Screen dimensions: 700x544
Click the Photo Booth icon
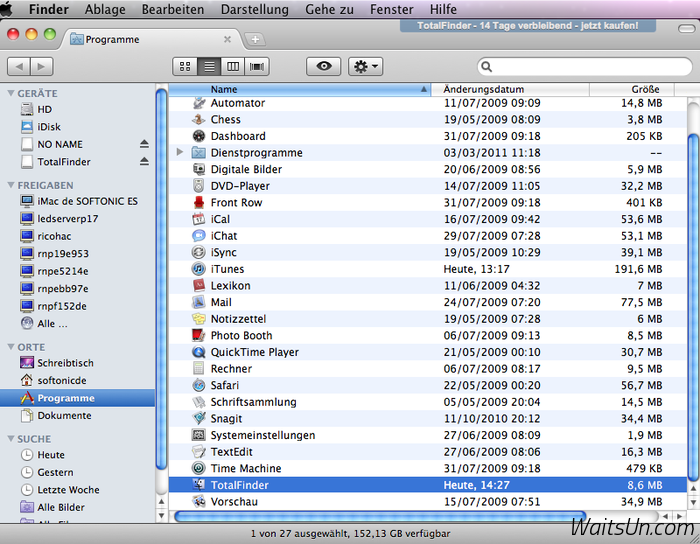(199, 336)
